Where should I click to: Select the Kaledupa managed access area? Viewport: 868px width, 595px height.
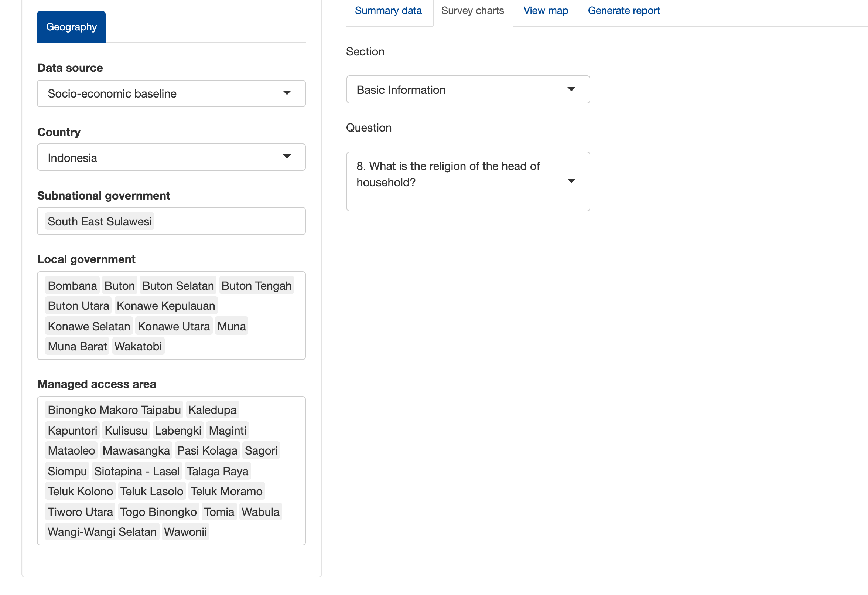[x=212, y=409]
